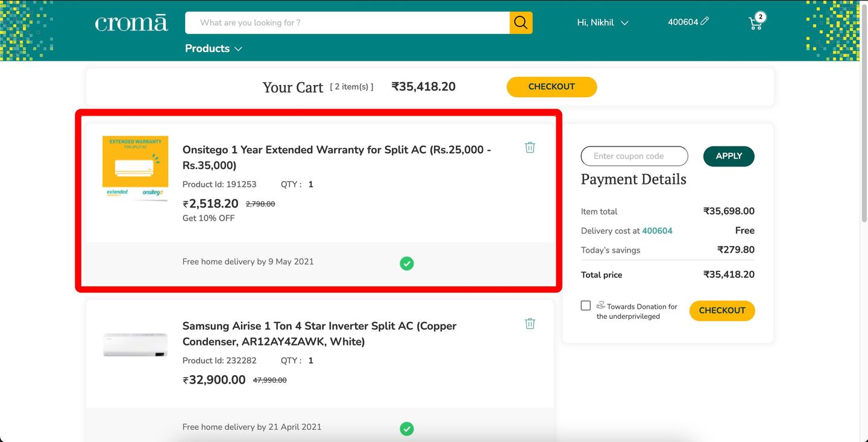Click green checkmark beside 21 April delivery

point(407,429)
